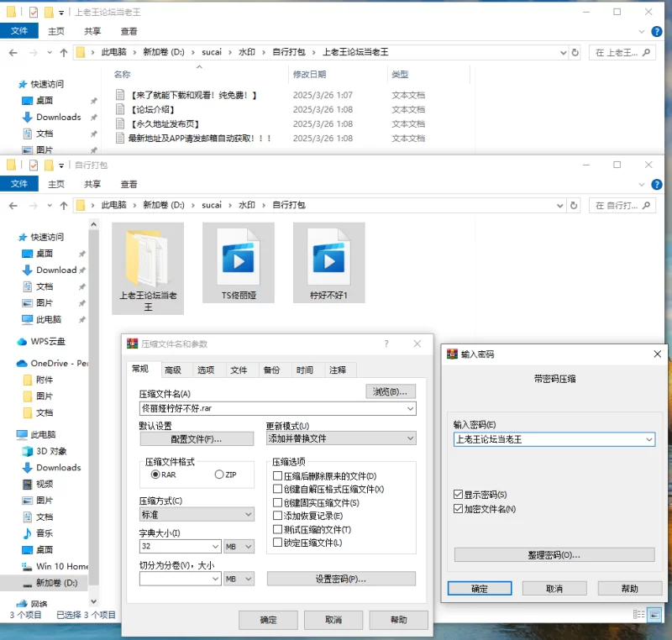Enable 添加恢复记录 option
The height and width of the screenshot is (640, 672).
pos(277,516)
